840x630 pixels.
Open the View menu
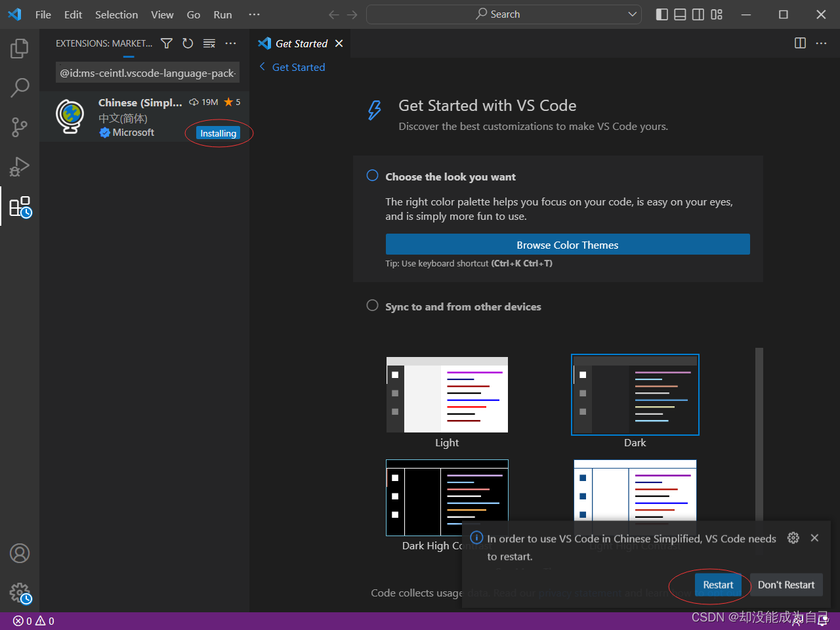pos(162,14)
